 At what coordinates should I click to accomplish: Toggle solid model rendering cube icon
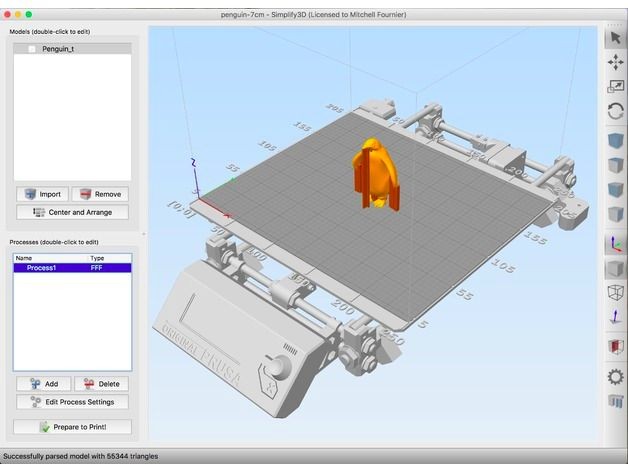pos(615,269)
